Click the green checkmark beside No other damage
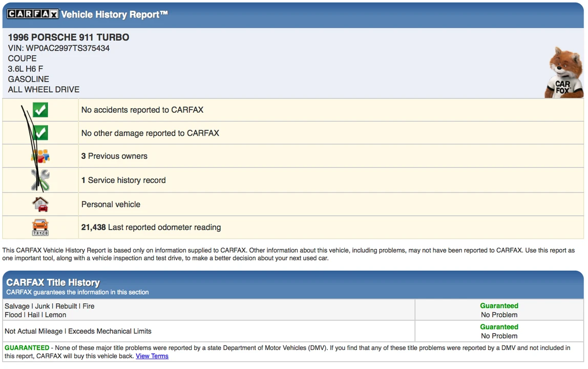Viewport: 588px width, 369px height. coord(40,133)
